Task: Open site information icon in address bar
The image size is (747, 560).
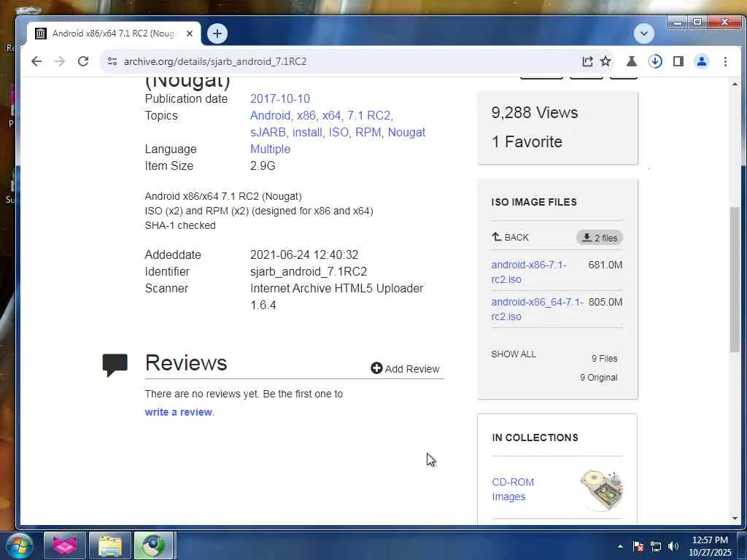Action: (112, 61)
